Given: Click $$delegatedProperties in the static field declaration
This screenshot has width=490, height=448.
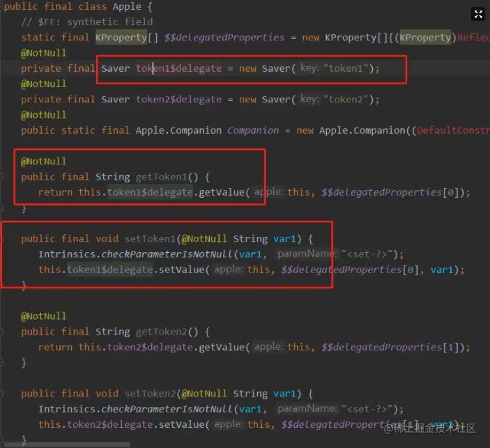Looking at the screenshot, I should pyautogui.click(x=224, y=38).
